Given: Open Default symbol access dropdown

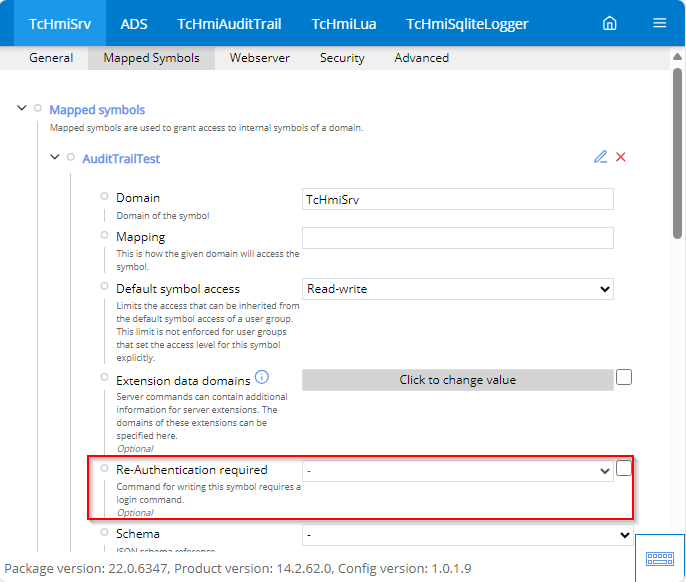Looking at the screenshot, I should click(458, 289).
